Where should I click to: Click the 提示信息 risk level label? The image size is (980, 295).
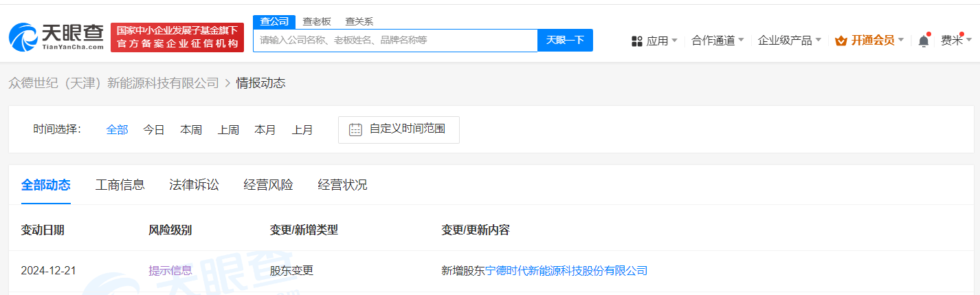(x=170, y=270)
